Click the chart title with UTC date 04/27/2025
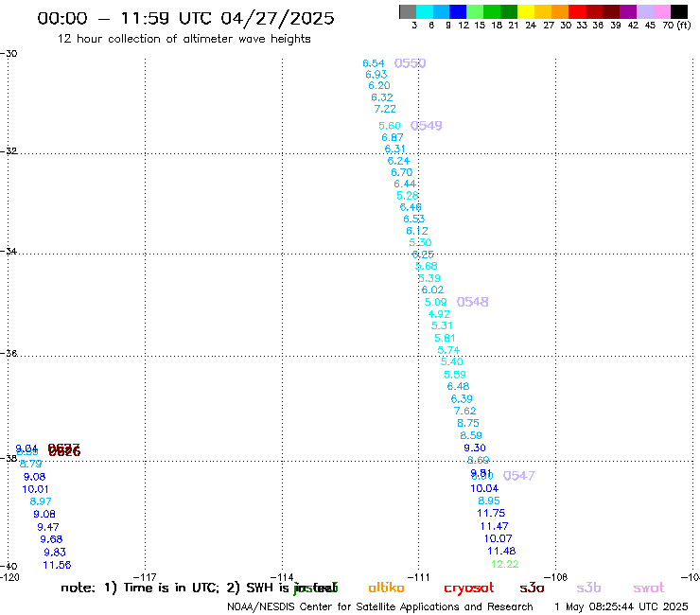The image size is (700, 615). tap(185, 18)
